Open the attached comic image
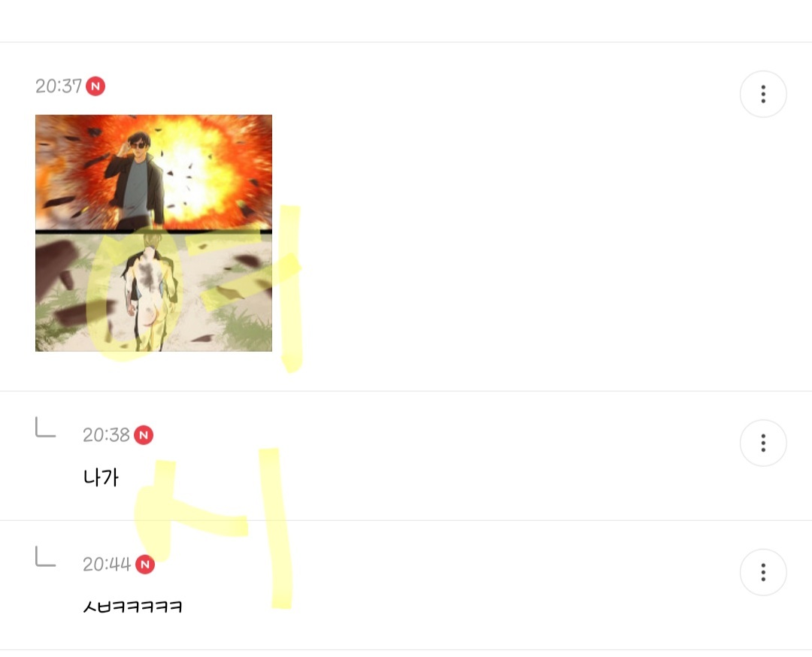The width and height of the screenshot is (812, 657). coord(154,233)
